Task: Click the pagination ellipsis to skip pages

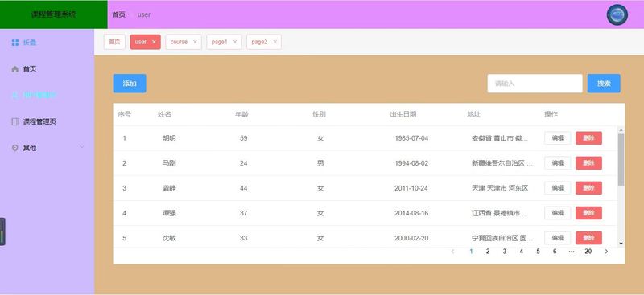Action: point(572,251)
